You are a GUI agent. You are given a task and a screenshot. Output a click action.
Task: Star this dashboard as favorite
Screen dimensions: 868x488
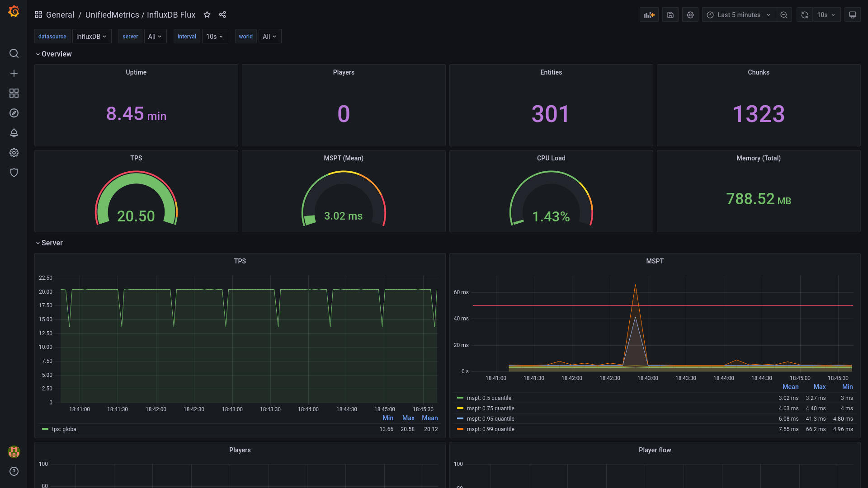[207, 15]
